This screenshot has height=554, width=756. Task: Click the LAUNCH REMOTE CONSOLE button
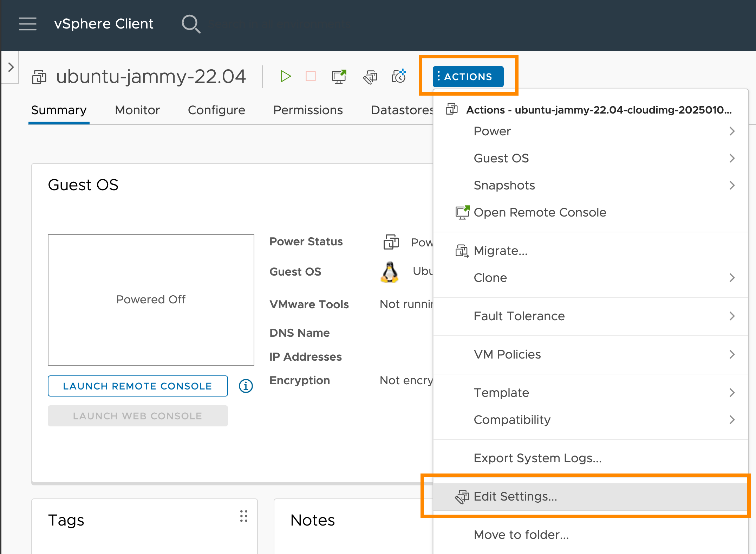pos(137,386)
